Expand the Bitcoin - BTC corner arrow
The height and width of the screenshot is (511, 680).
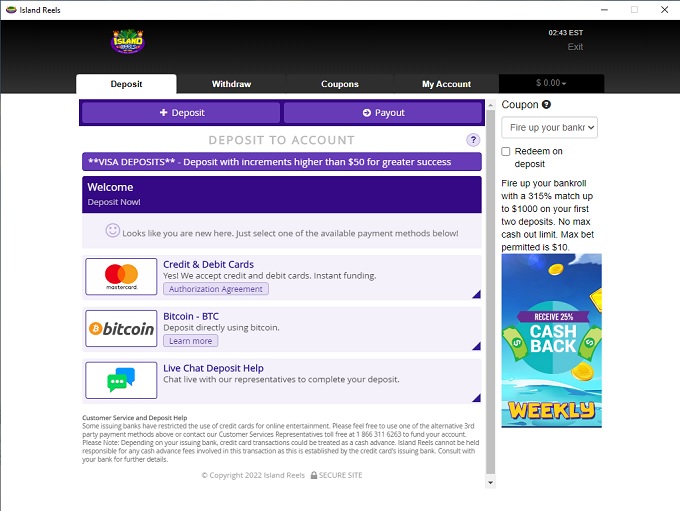[476, 346]
